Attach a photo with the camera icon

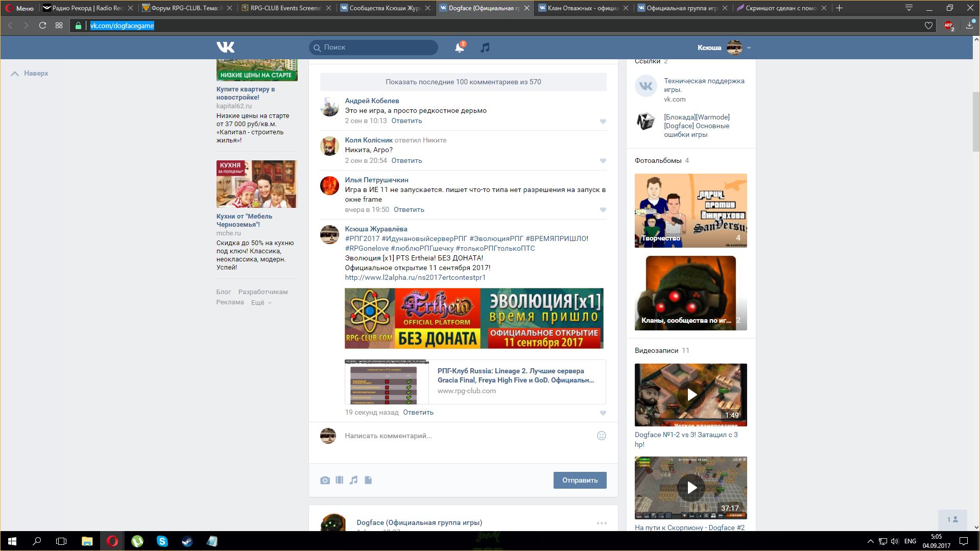pyautogui.click(x=325, y=480)
